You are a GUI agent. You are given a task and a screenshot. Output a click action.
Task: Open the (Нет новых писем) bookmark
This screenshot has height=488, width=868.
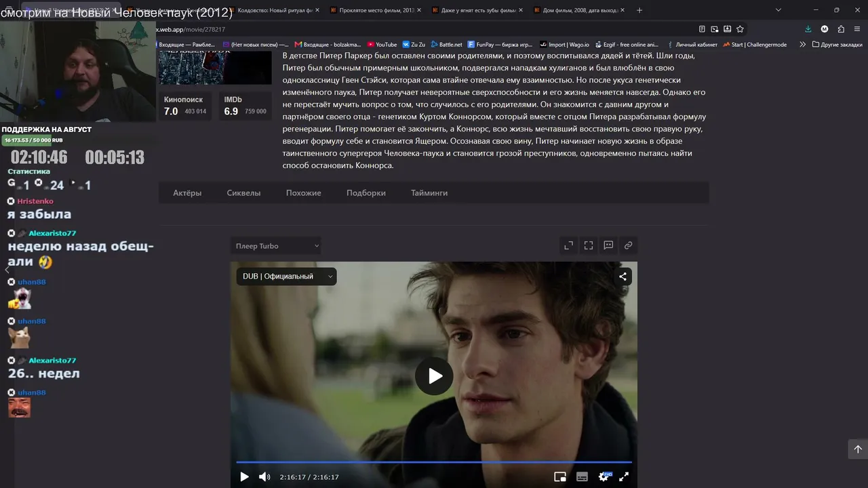click(255, 45)
